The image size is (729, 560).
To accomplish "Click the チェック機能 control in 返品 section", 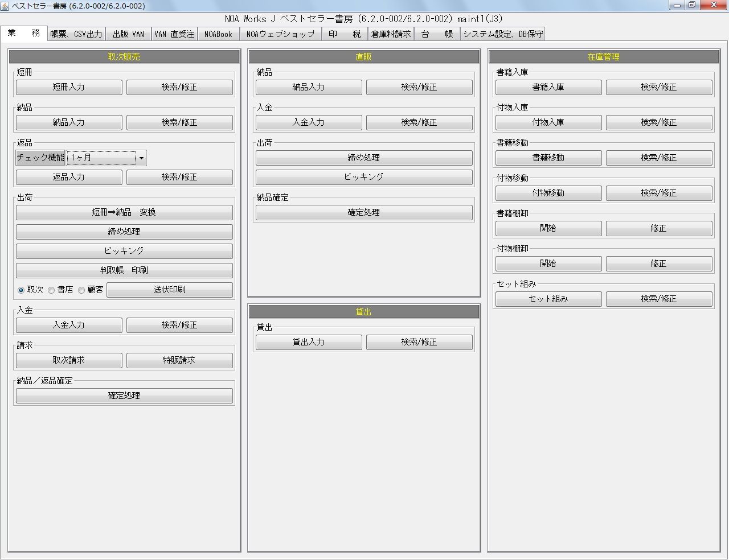I will (x=40, y=158).
